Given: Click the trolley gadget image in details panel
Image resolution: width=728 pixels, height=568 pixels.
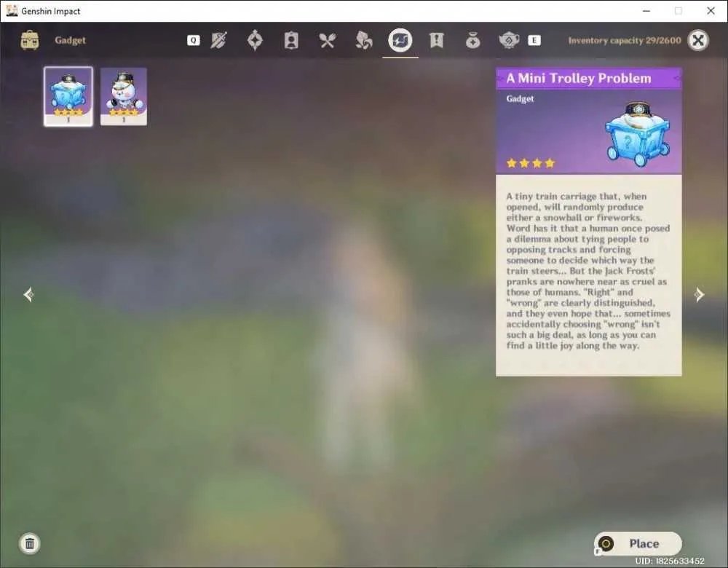Looking at the screenshot, I should [638, 135].
